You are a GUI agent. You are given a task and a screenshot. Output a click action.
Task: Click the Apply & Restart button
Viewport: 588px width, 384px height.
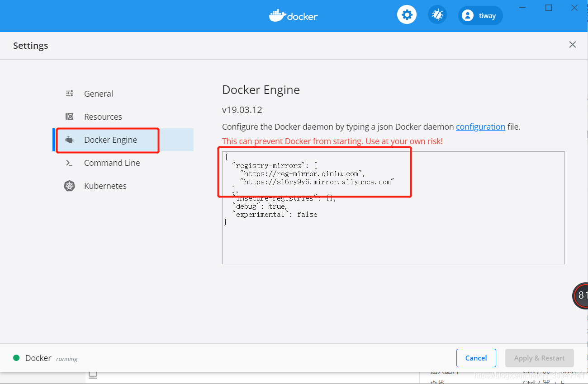click(539, 358)
